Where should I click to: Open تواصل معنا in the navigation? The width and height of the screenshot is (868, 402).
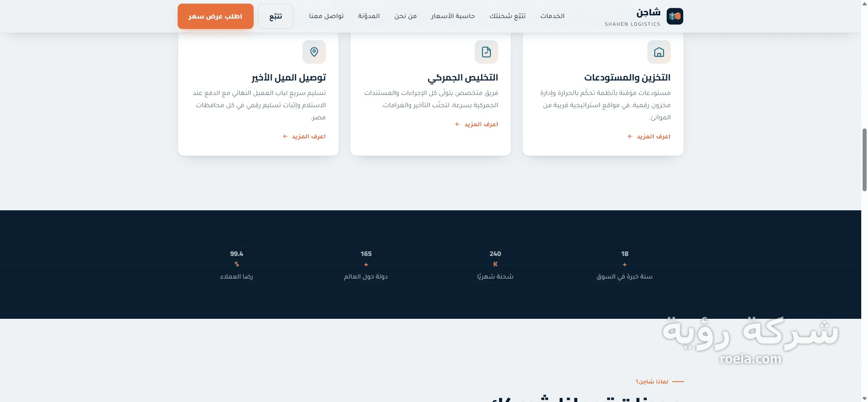pos(326,16)
